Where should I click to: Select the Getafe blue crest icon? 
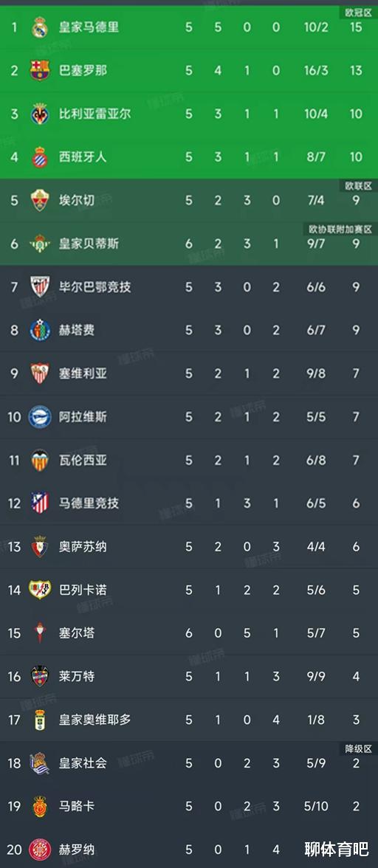[x=40, y=330]
